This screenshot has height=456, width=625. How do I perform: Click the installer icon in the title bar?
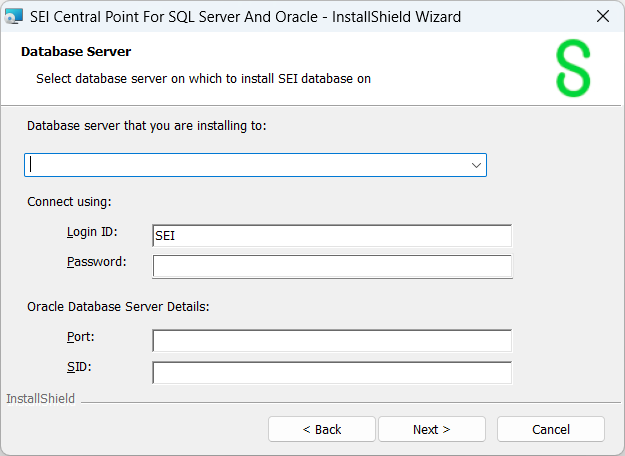14,16
